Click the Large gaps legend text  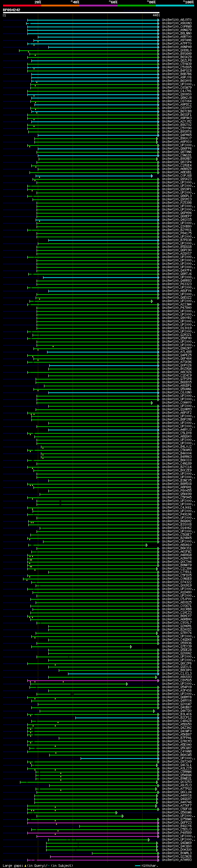click(14, 865)
